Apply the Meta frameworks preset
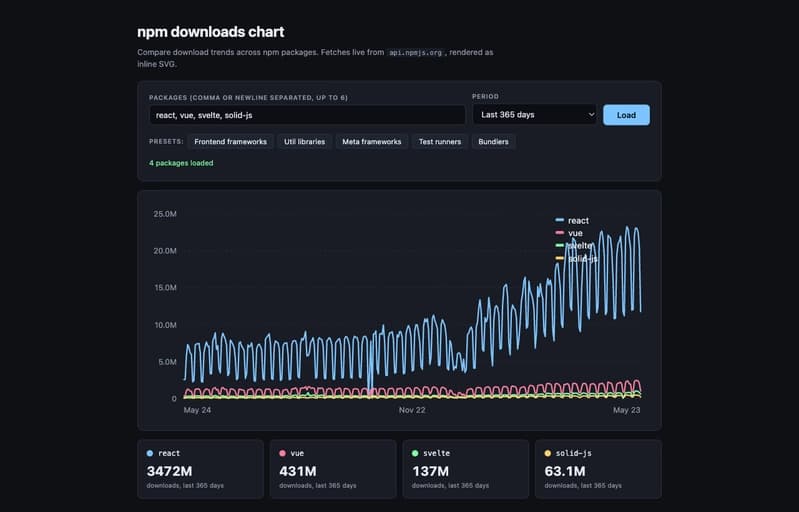The width and height of the screenshot is (799, 512). (371, 142)
